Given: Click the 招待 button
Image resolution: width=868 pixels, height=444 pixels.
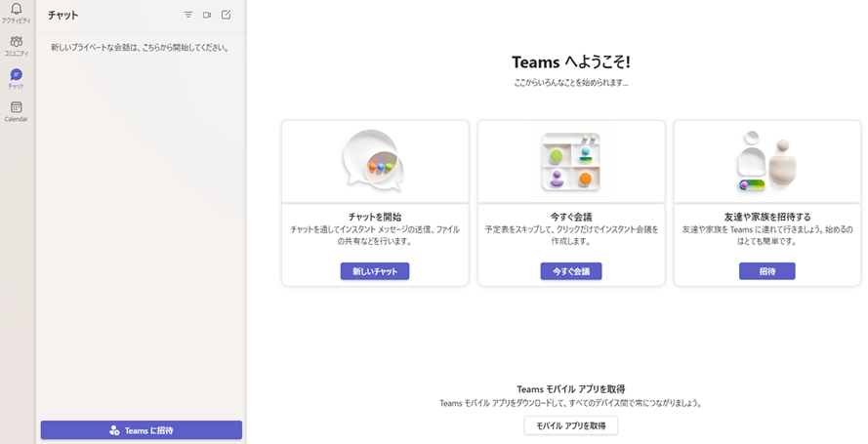Looking at the screenshot, I should (766, 271).
